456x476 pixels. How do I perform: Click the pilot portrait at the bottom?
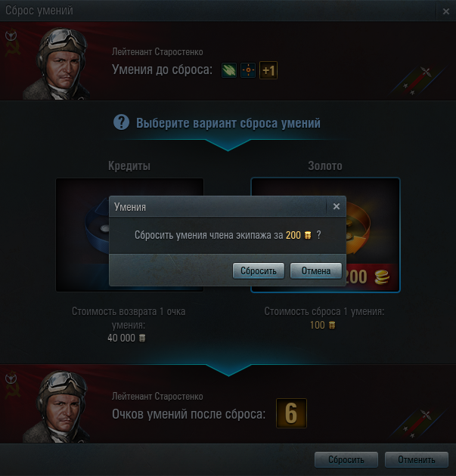pyautogui.click(x=57, y=406)
